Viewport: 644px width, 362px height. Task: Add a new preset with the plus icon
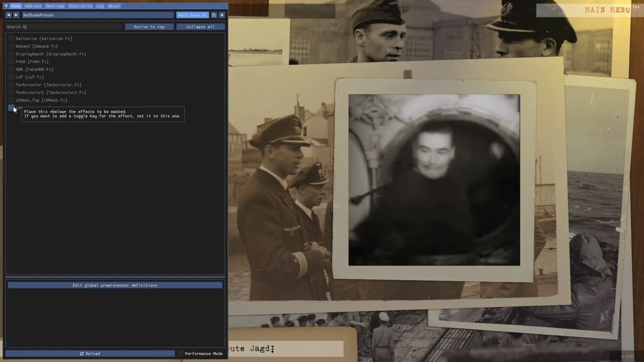tap(221, 15)
